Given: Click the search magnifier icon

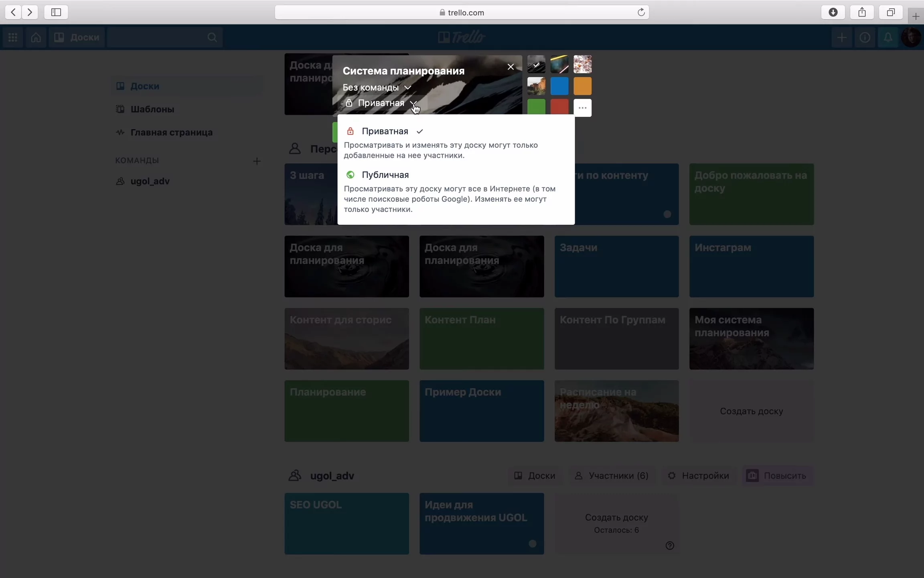Looking at the screenshot, I should click(x=212, y=37).
